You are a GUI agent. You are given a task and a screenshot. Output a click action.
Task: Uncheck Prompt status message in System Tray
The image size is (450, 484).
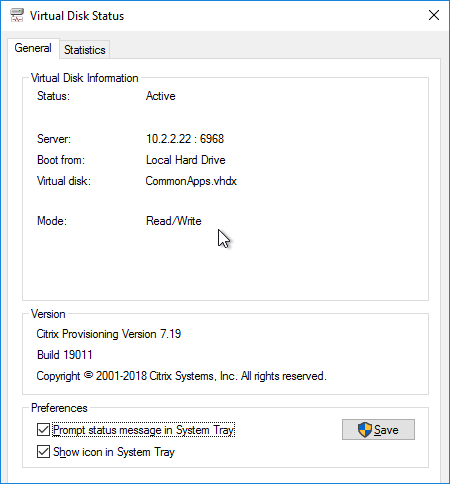[x=43, y=430]
